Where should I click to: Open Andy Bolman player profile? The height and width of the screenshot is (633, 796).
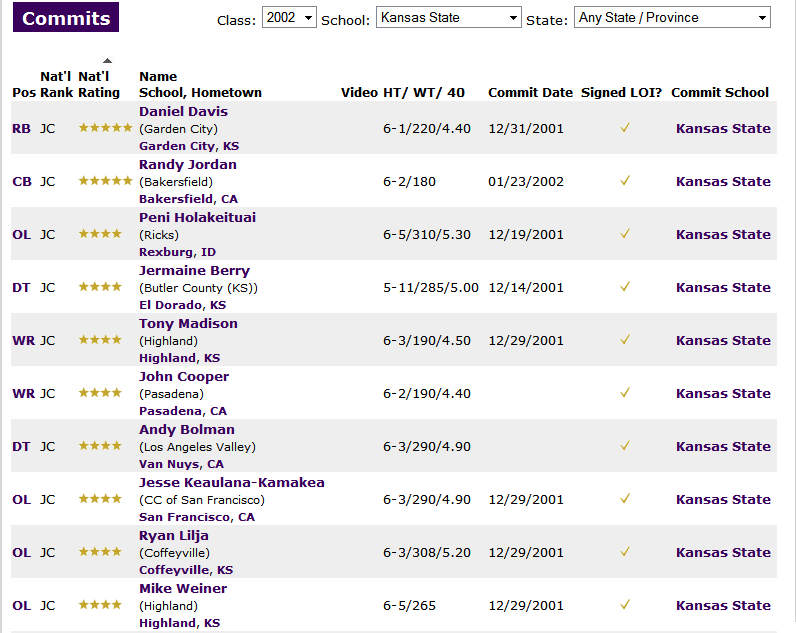(x=187, y=429)
